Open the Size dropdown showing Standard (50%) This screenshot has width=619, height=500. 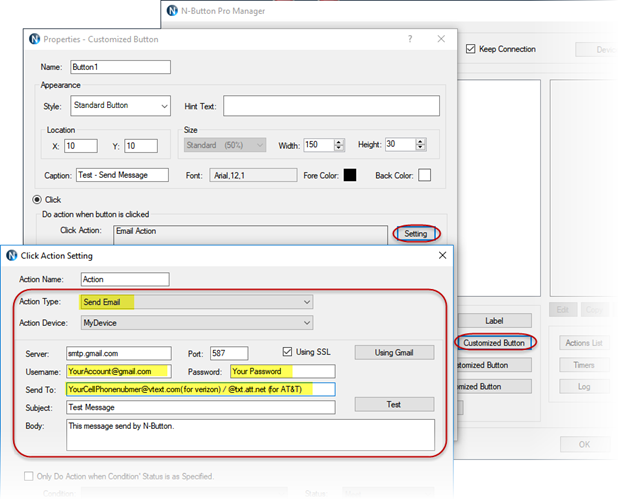click(x=225, y=145)
